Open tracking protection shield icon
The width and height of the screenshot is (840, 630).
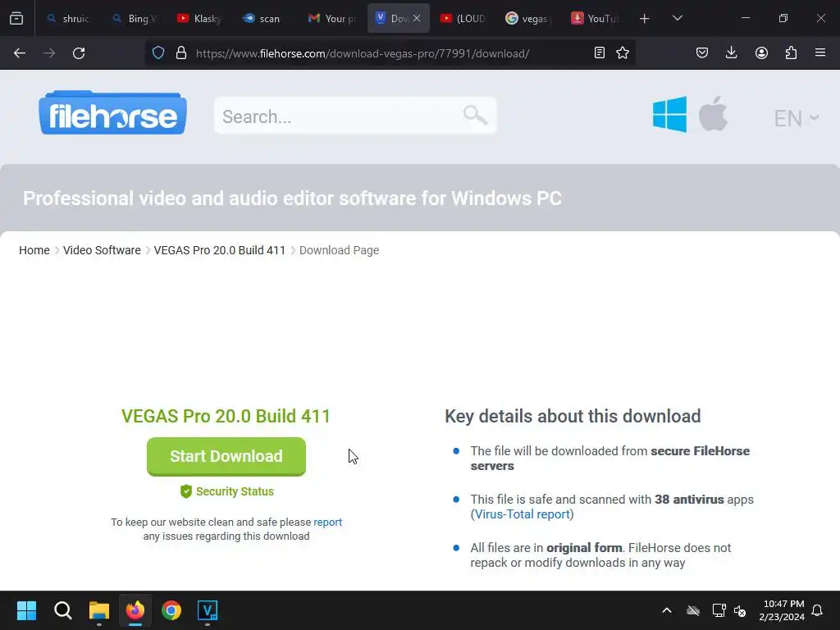click(x=158, y=53)
